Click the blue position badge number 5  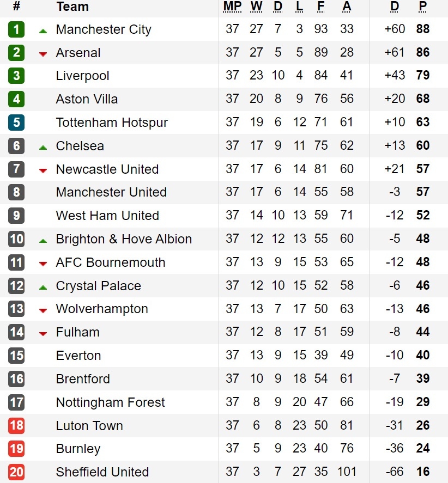click(x=16, y=123)
